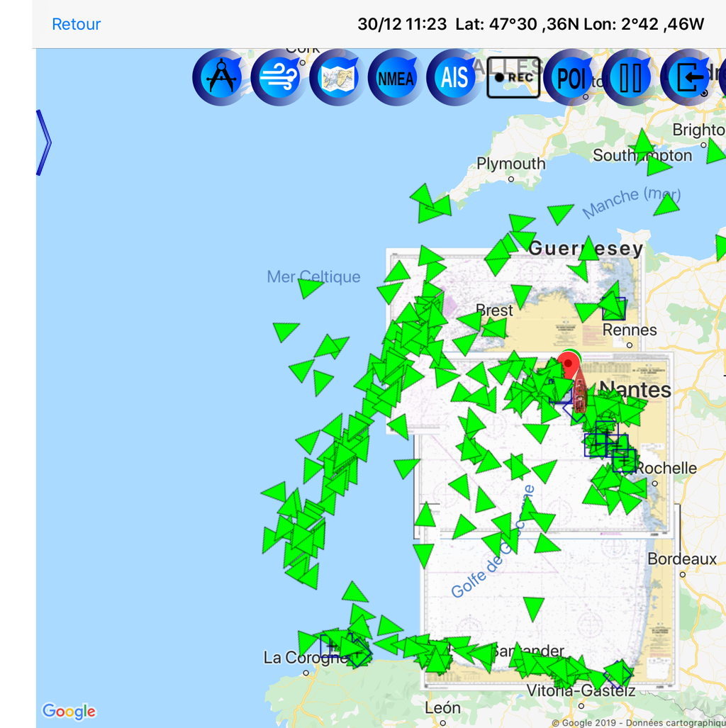Select the AIS triangle below Mer Celtique label

click(309, 288)
